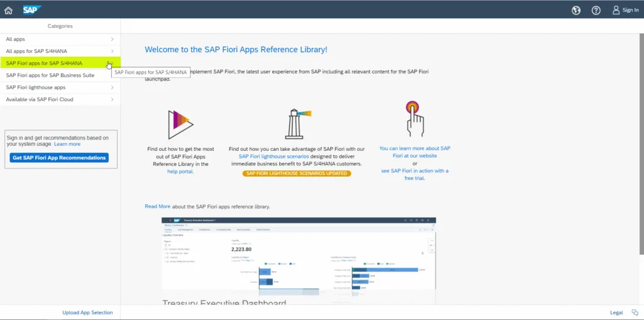Expand Available via SAP Fiori Cloud chevron
The image size is (644, 320).
tap(112, 99)
